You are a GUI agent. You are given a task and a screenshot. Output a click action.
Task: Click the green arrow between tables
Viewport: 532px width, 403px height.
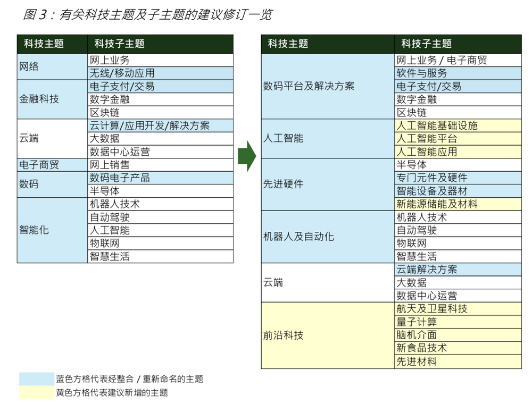(x=247, y=156)
